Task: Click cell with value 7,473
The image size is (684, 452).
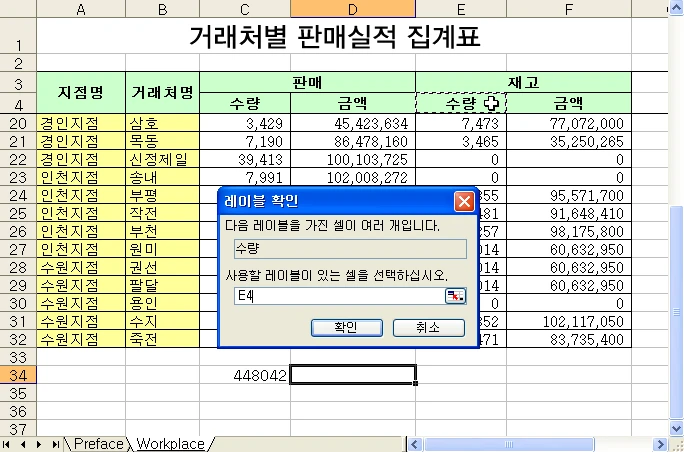Action: [461, 123]
